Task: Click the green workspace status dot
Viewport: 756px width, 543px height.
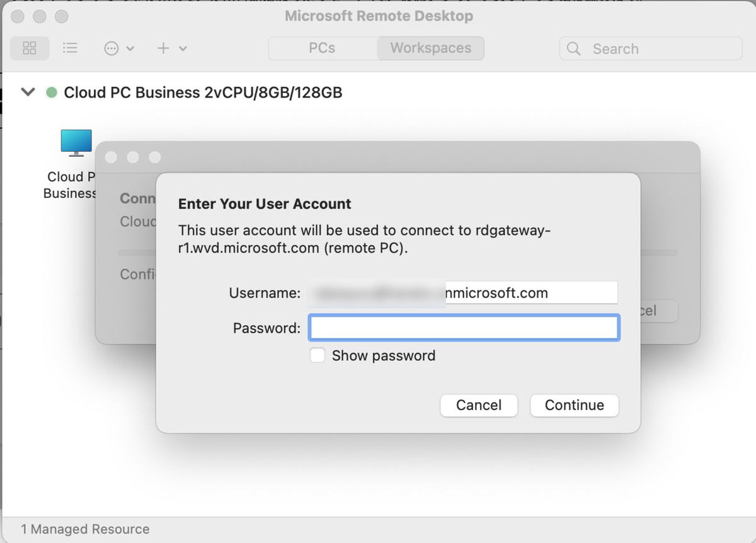Action: (52, 93)
